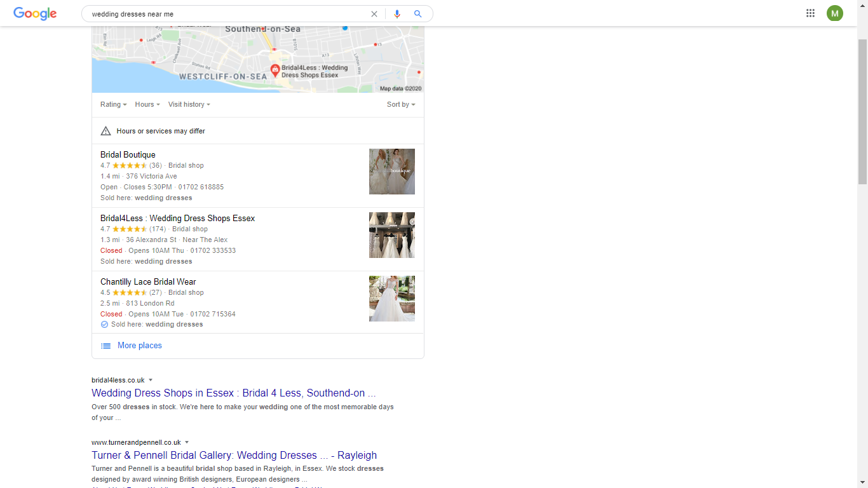Open the Visit history dropdown

(189, 104)
